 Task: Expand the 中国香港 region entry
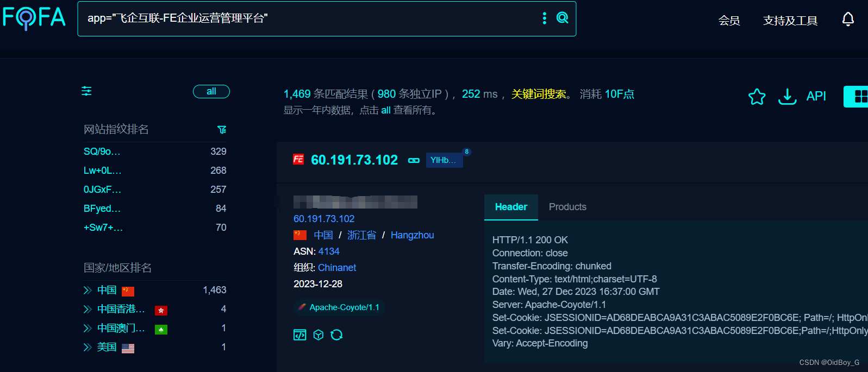tap(87, 310)
